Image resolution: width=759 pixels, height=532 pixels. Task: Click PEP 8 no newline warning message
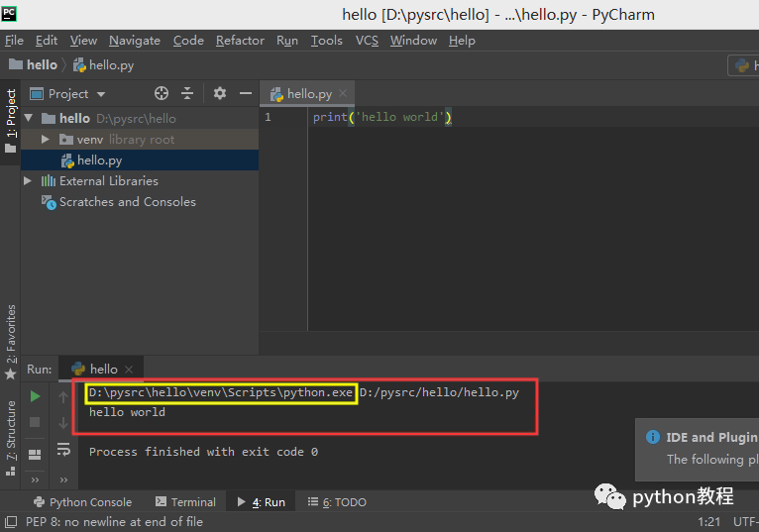click(x=114, y=522)
